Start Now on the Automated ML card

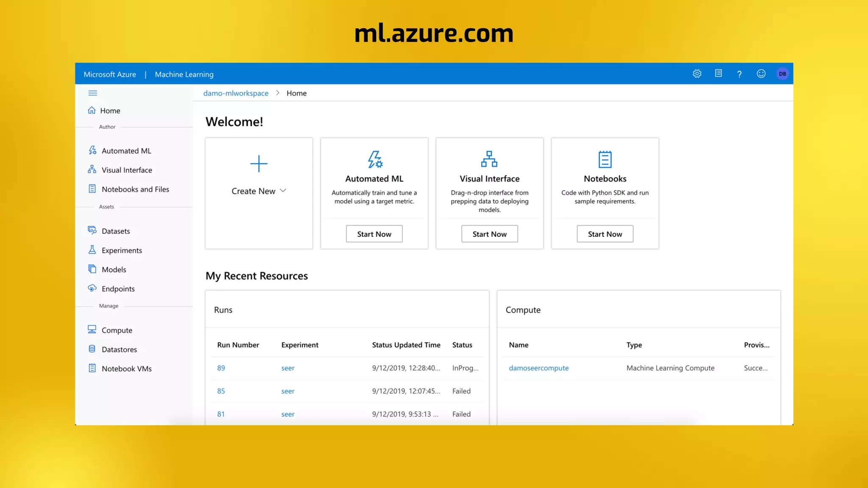tap(374, 234)
